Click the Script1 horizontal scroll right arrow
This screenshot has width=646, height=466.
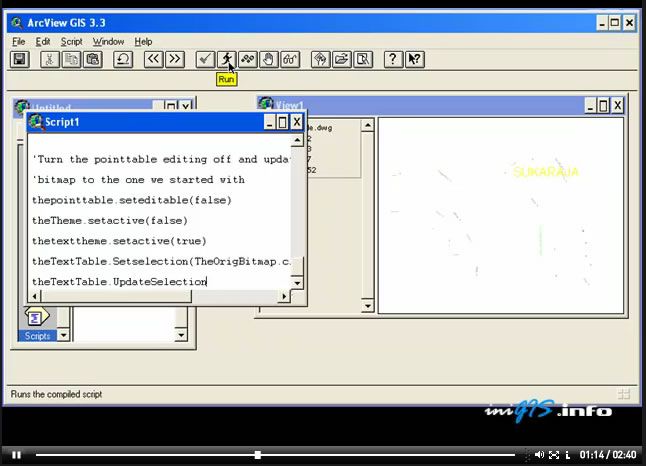pyautogui.click(x=284, y=296)
